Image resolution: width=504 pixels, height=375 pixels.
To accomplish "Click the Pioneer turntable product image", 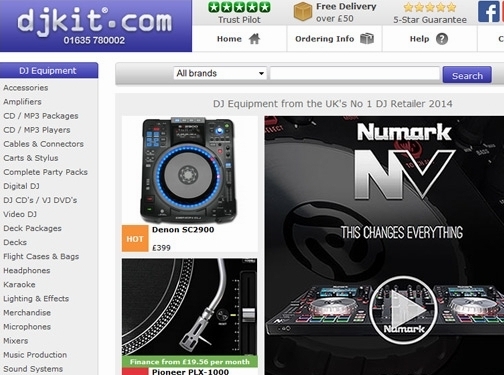I will click(x=189, y=307).
